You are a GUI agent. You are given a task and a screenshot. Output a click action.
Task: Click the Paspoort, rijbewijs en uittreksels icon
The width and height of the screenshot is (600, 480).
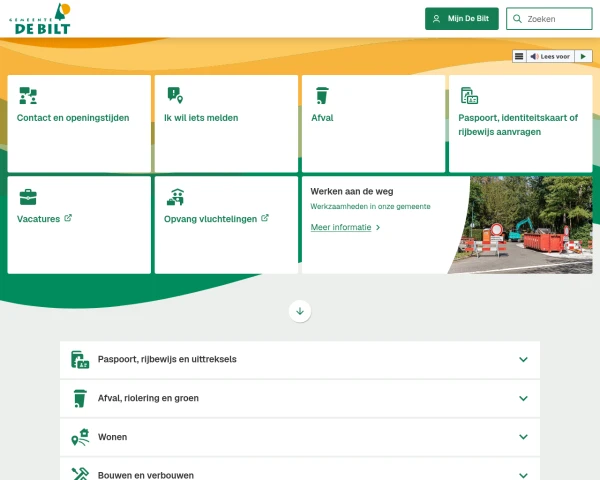pyautogui.click(x=80, y=360)
